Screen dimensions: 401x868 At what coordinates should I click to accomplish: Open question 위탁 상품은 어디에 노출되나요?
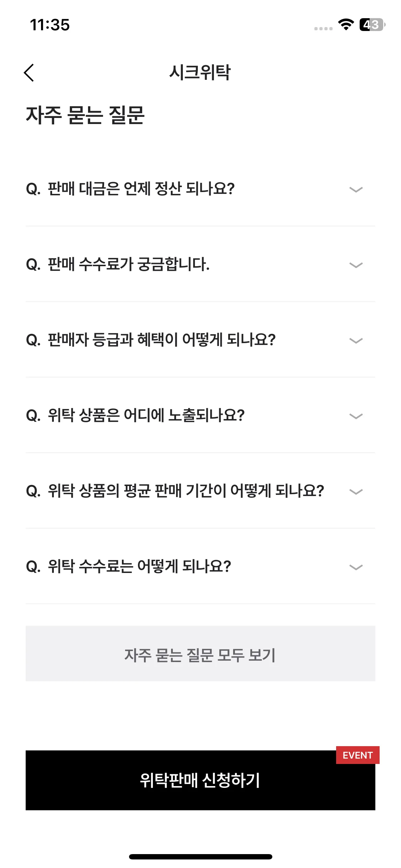coord(200,415)
